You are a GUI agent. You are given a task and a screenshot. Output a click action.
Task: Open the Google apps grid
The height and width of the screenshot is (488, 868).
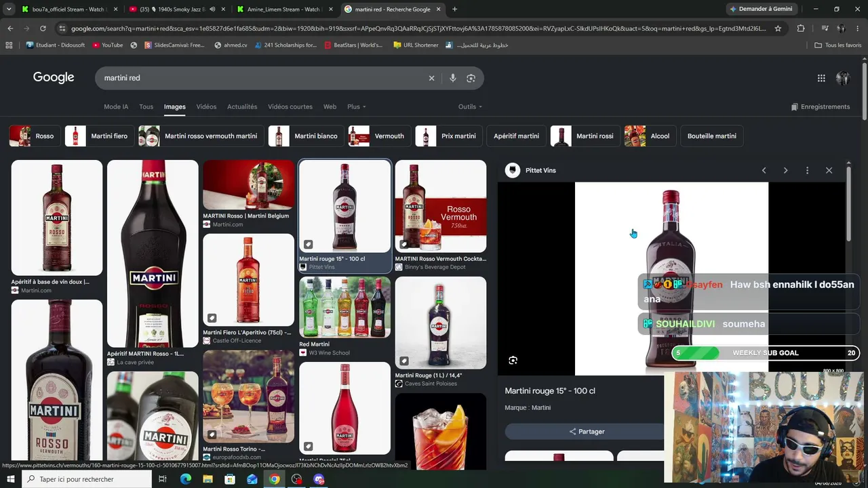pyautogui.click(x=821, y=78)
